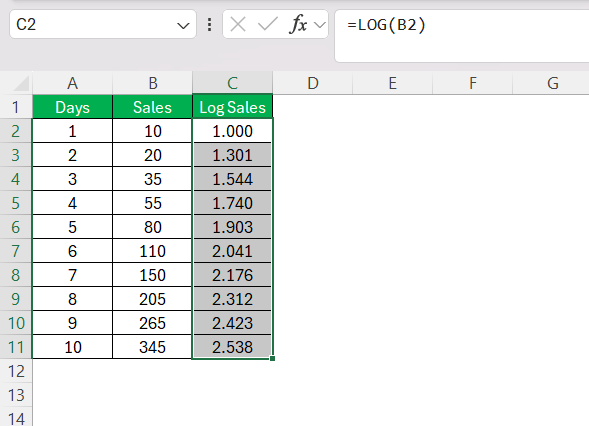Select the cell with value 1.544

pos(233,179)
